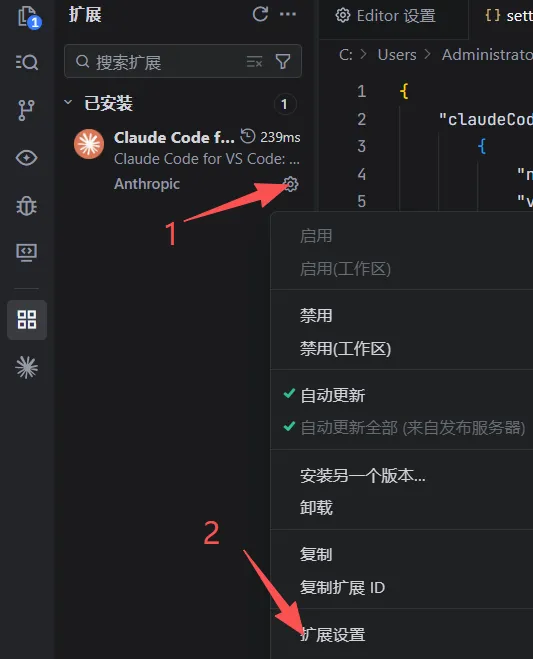Click the refresh extensions icon
This screenshot has height=659, width=533.
point(260,14)
